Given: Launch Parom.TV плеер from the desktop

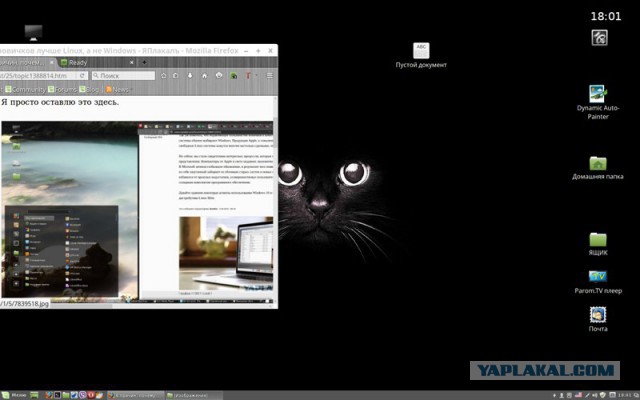Looking at the screenshot, I should click(x=598, y=282).
